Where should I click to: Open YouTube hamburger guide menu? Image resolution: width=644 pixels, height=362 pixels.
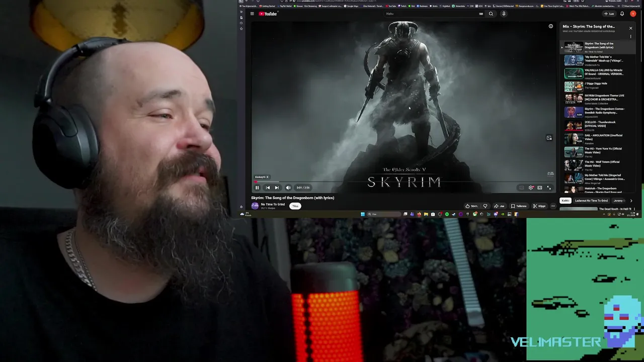[252, 14]
